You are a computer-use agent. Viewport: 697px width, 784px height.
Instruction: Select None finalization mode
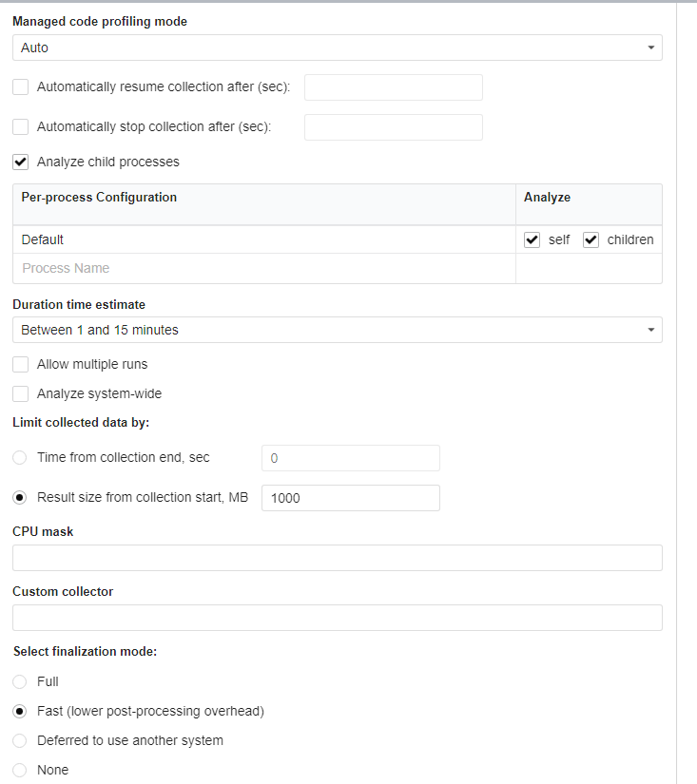(x=20, y=770)
